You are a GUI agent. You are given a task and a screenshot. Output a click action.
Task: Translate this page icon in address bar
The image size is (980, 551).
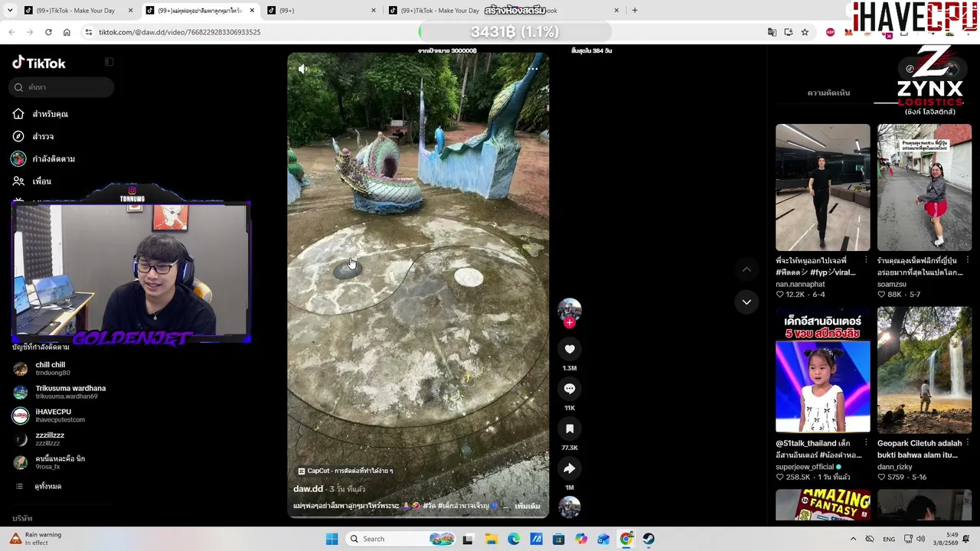[x=772, y=32]
